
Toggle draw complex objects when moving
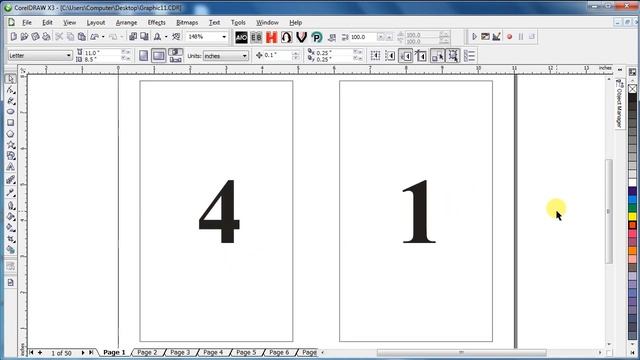coord(438,56)
